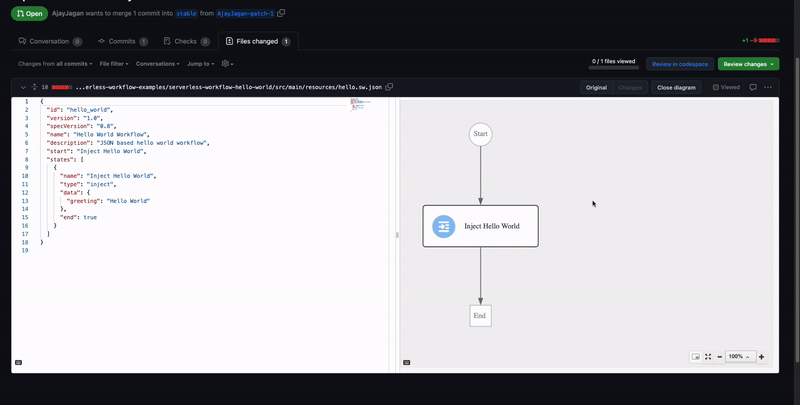The height and width of the screenshot is (405, 800).
Task: Click the Close diagram button
Action: point(676,87)
